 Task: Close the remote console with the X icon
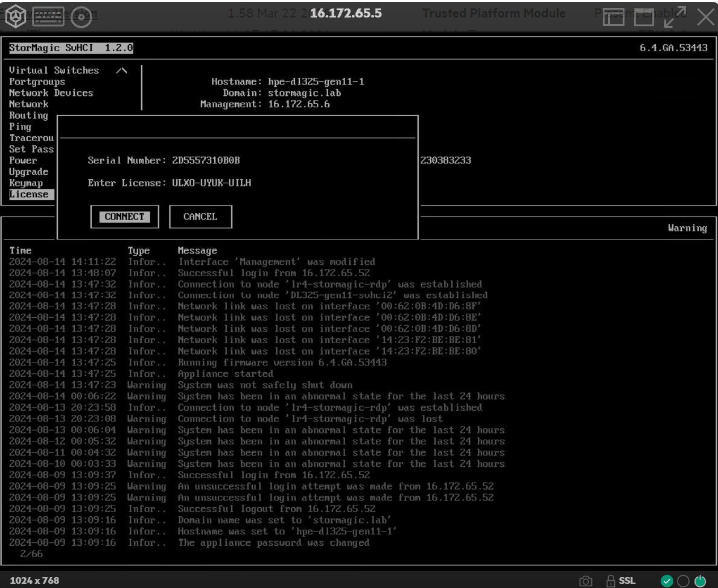[x=706, y=17]
